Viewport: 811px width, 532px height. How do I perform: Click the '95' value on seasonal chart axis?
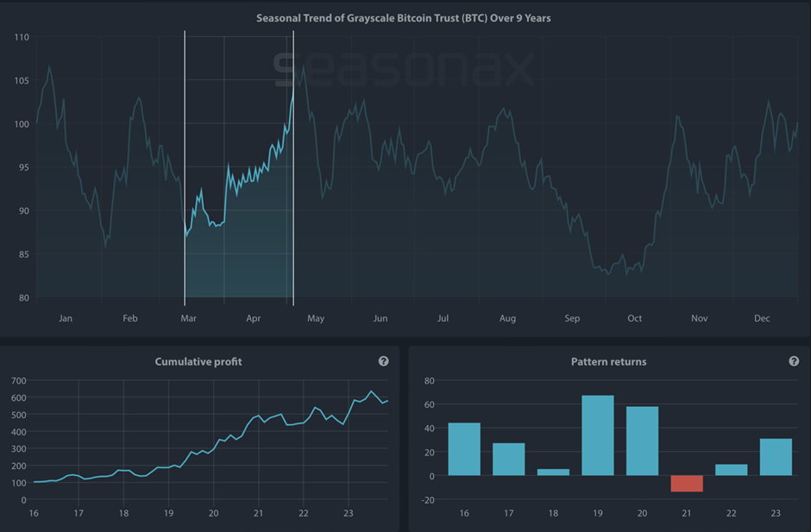click(x=24, y=167)
